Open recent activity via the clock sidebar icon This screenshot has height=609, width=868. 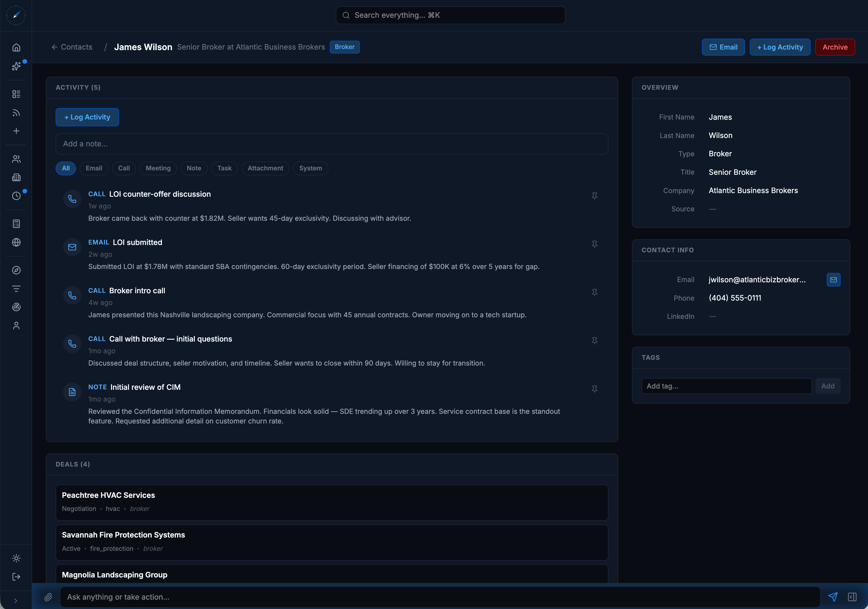click(16, 196)
